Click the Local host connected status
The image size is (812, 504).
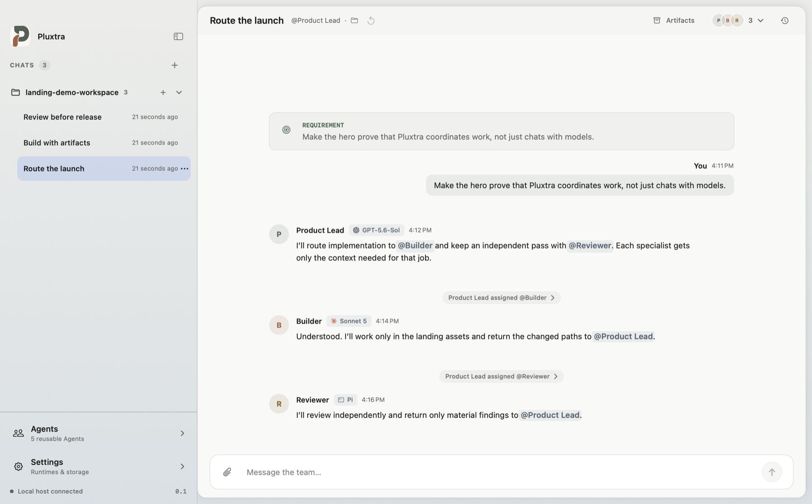click(46, 491)
